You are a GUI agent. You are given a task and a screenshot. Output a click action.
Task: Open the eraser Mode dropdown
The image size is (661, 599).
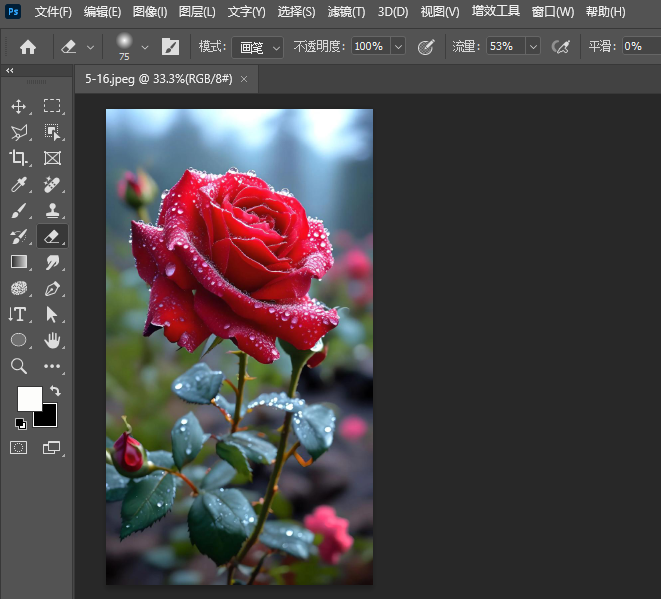(257, 47)
